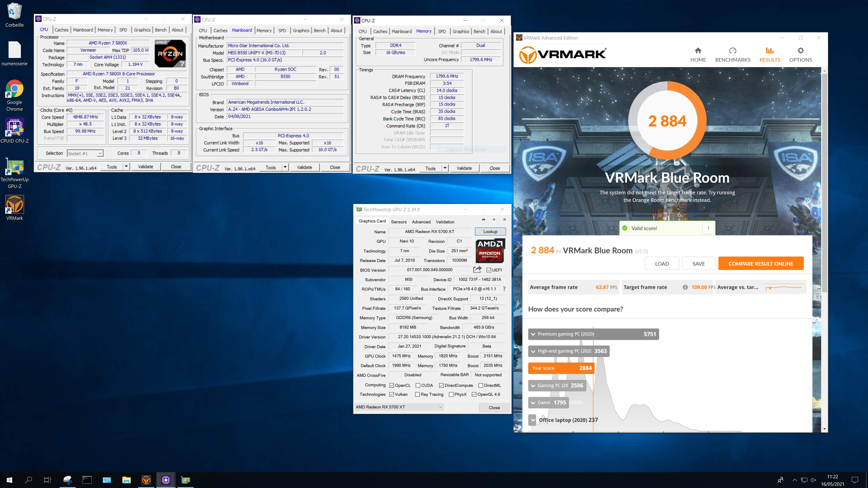The width and height of the screenshot is (868, 488).
Task: Toggle DirectCompute checkbox in GPU-Z
Action: click(441, 385)
